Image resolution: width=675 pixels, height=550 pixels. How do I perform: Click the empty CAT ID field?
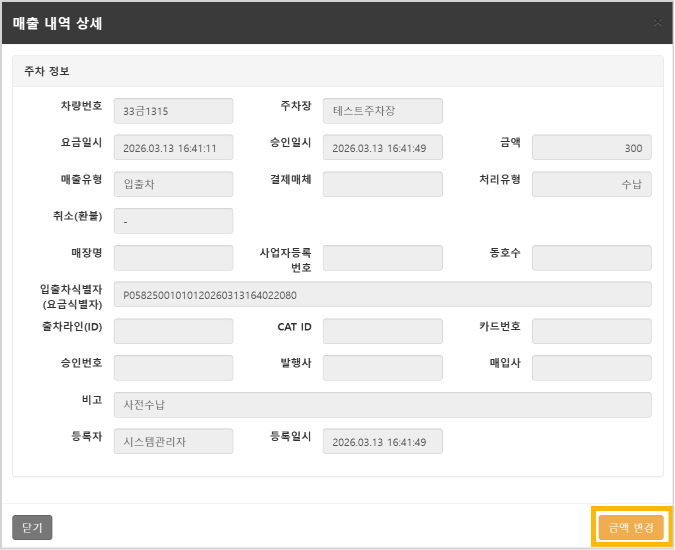pos(382,331)
